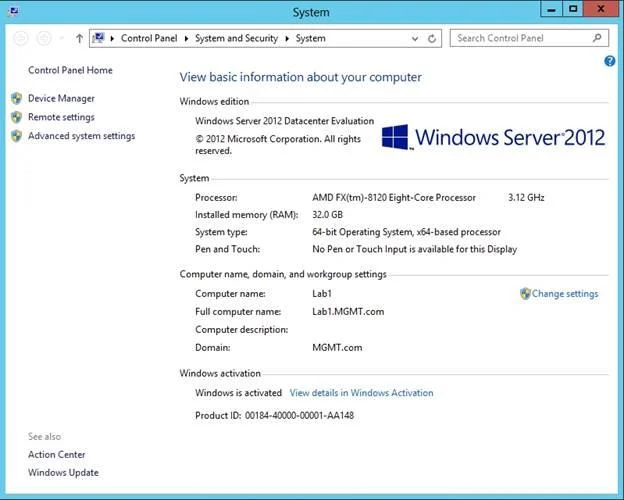Image resolution: width=624 pixels, height=500 pixels.
Task: Open recent locations dropdown beside forward arrow
Action: [x=62, y=38]
